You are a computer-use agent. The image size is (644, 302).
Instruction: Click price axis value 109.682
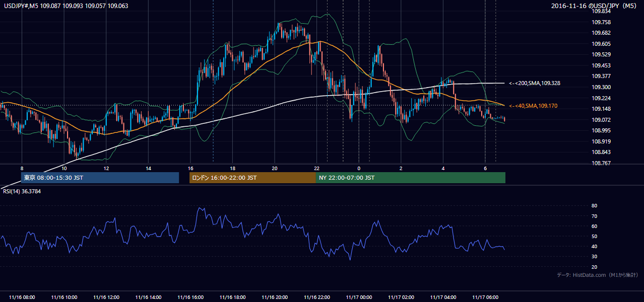(601, 33)
